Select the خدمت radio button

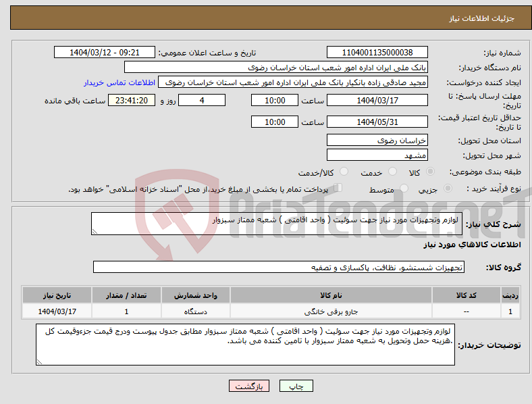pos(392,172)
